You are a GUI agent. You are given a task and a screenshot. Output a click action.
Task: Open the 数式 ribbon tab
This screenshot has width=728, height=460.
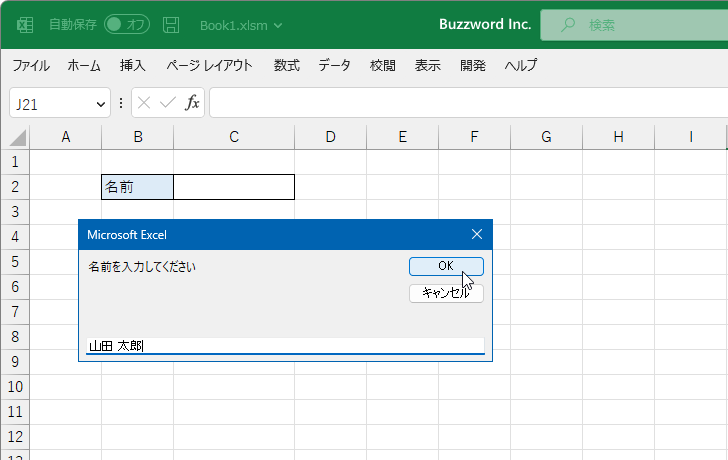[x=286, y=65]
